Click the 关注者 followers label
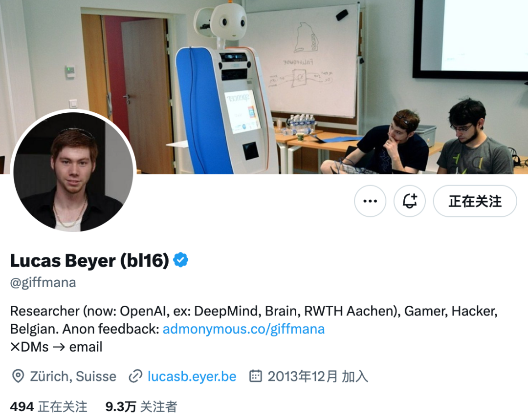 tap(158, 406)
